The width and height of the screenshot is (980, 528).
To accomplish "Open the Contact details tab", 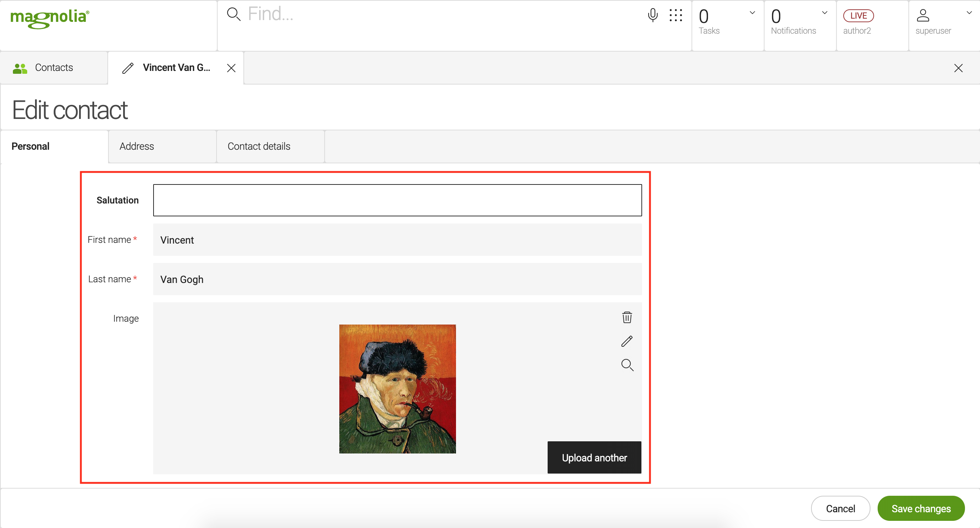I will coord(259,146).
